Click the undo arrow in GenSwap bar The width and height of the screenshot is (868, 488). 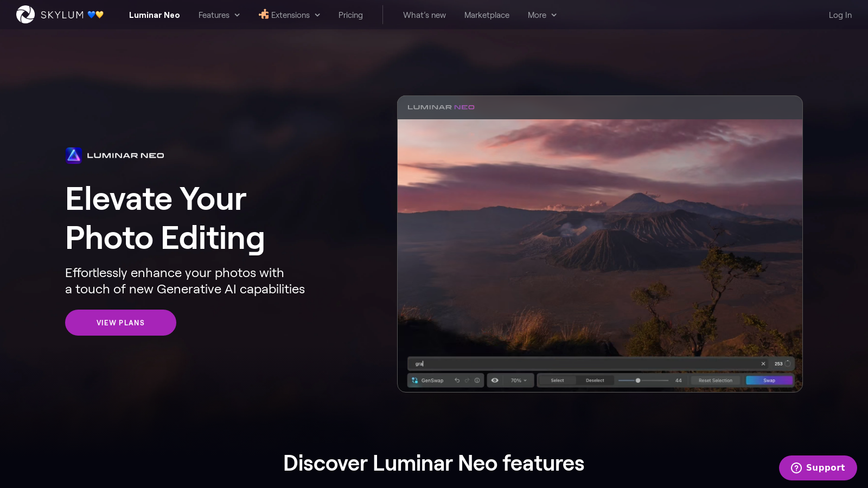[x=457, y=381]
